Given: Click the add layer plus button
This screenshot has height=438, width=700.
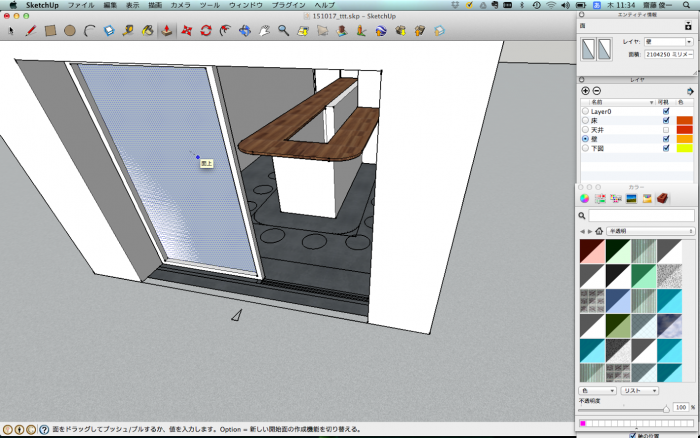Looking at the screenshot, I should (x=585, y=91).
